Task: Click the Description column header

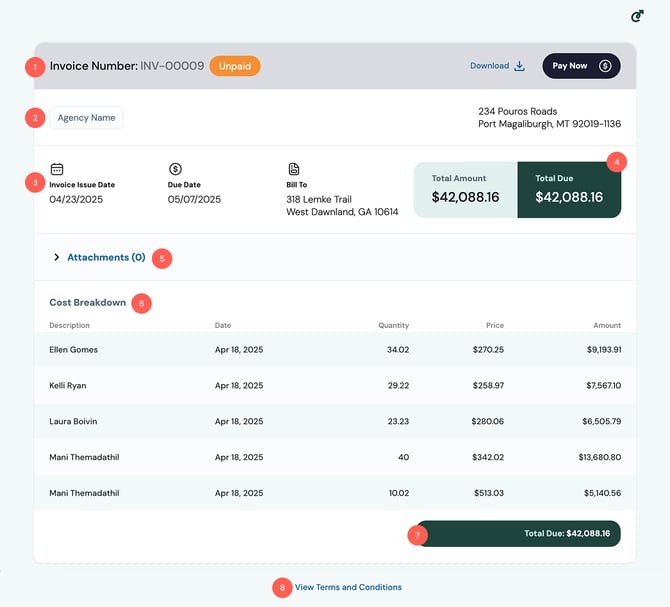Action: pos(69,325)
